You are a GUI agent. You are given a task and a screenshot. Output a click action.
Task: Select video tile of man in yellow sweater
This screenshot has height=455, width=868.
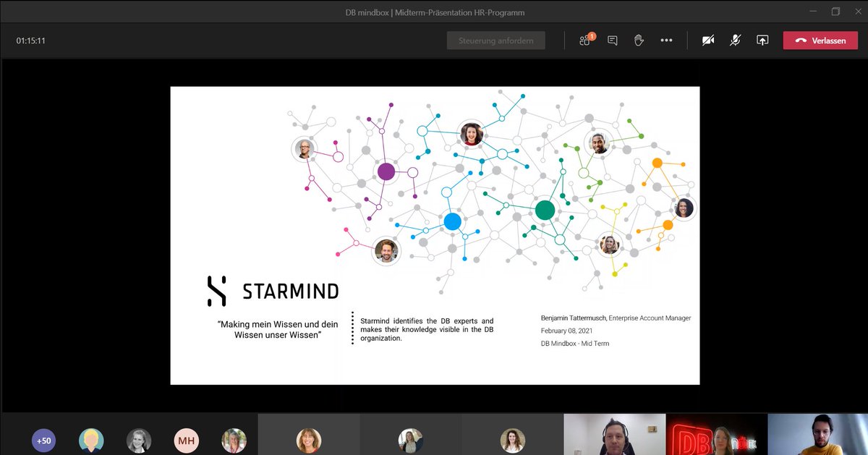[x=818, y=434]
